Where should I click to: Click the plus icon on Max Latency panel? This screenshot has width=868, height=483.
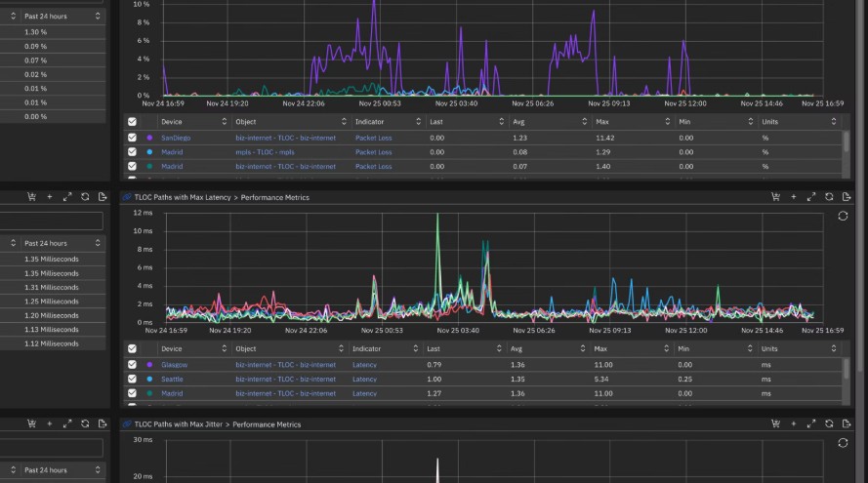click(x=794, y=197)
